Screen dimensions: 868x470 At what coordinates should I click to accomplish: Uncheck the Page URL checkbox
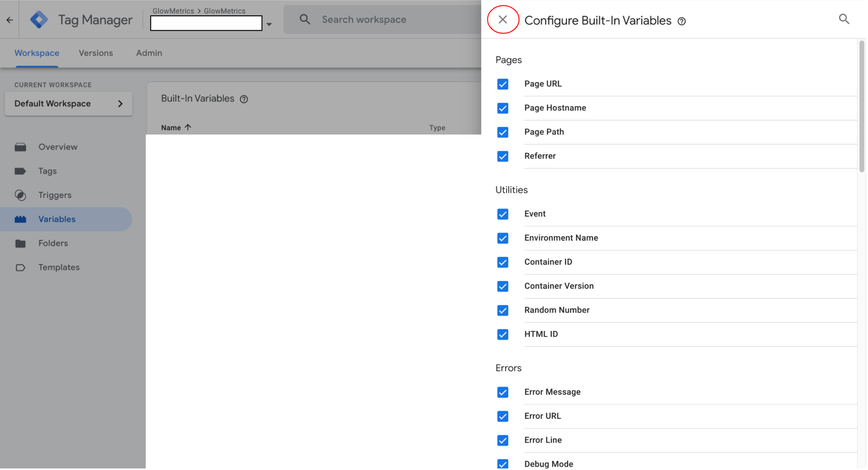click(x=503, y=84)
